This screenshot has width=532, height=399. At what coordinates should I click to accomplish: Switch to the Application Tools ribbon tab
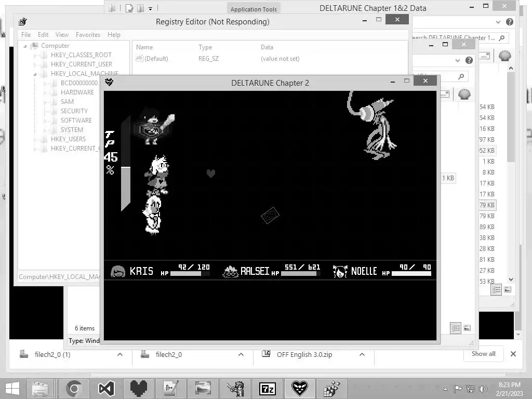click(x=254, y=9)
